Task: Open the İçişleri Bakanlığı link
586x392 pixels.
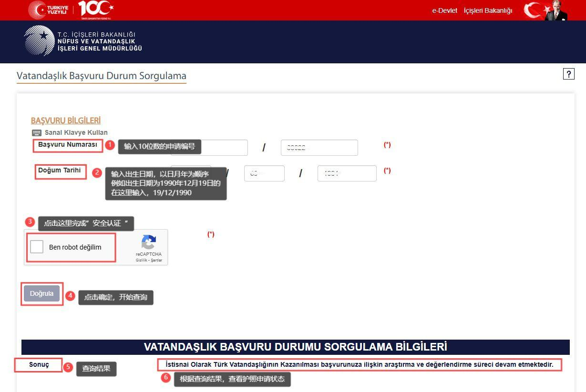Action: tap(488, 10)
